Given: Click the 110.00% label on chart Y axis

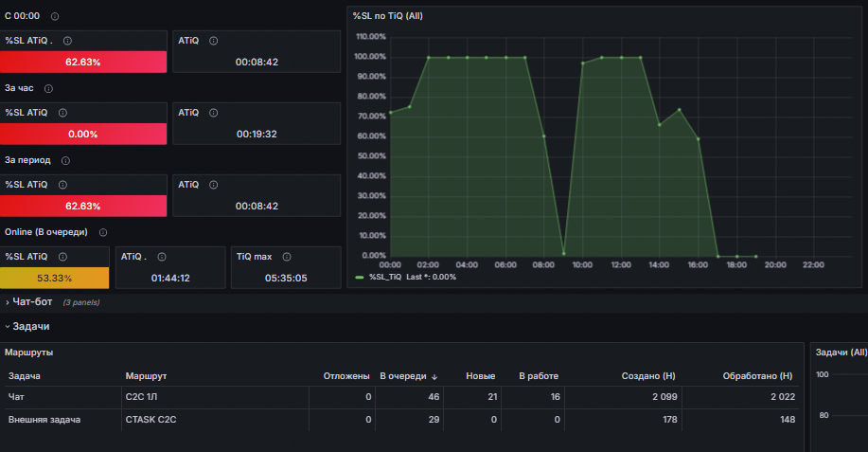Looking at the screenshot, I should click(371, 37).
